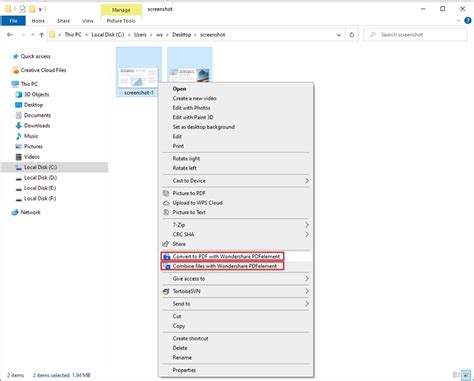This screenshot has width=474, height=381.
Task: Switch to the Home ribbon tab
Action: (38, 21)
